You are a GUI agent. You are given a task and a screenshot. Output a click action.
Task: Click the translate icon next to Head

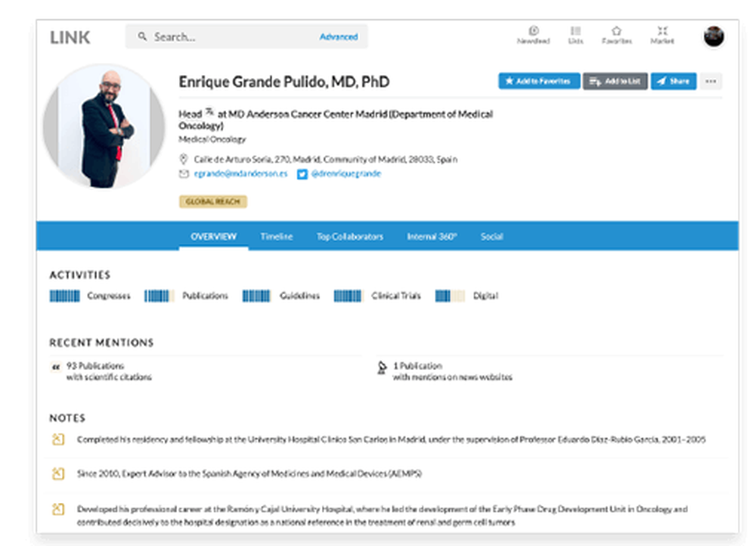(x=209, y=112)
